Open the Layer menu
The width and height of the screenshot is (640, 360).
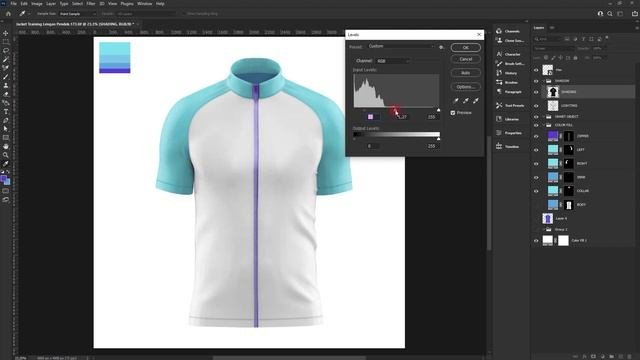(51, 4)
